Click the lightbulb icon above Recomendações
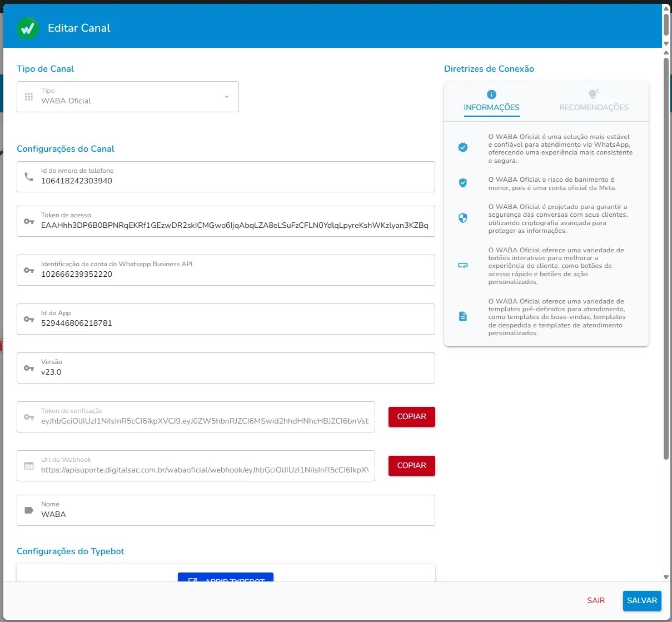The image size is (672, 622). (x=594, y=94)
